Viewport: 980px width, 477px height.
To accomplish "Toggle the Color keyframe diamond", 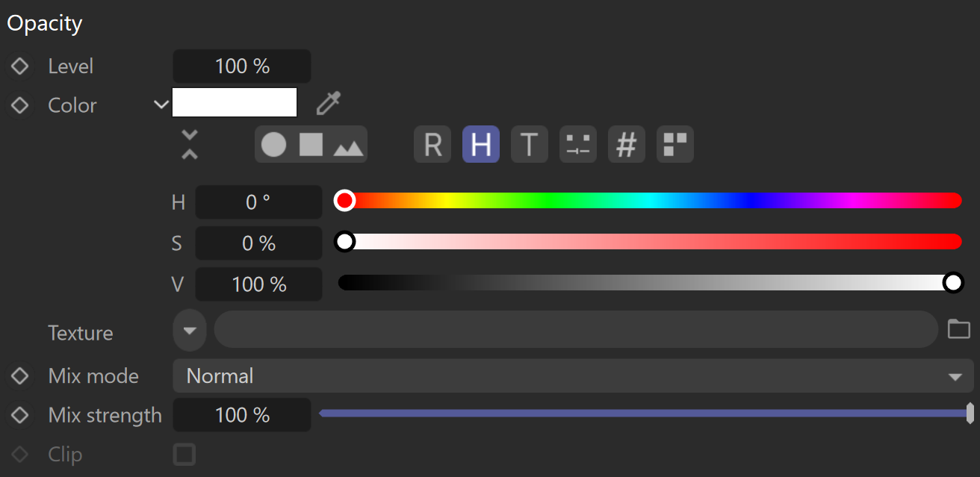I will click(x=19, y=105).
